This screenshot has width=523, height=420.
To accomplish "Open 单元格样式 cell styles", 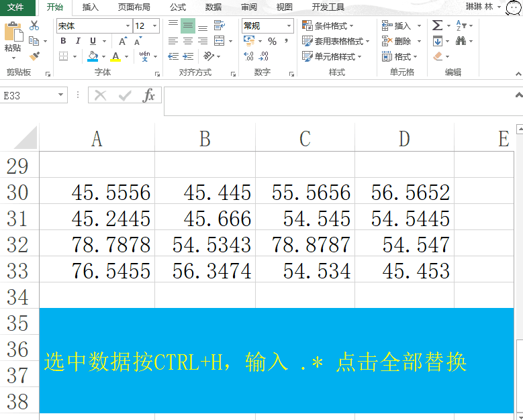I will pos(332,56).
